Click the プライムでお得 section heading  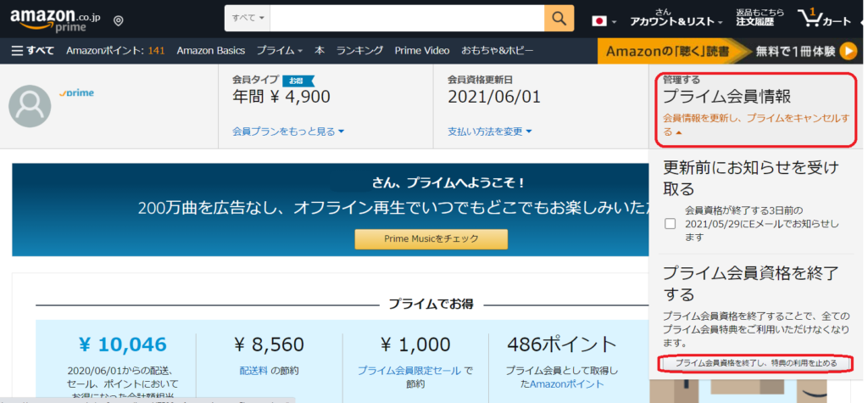(431, 305)
